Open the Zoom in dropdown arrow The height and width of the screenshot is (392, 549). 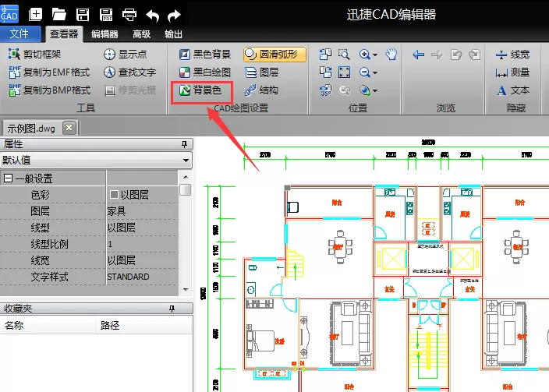(375, 55)
